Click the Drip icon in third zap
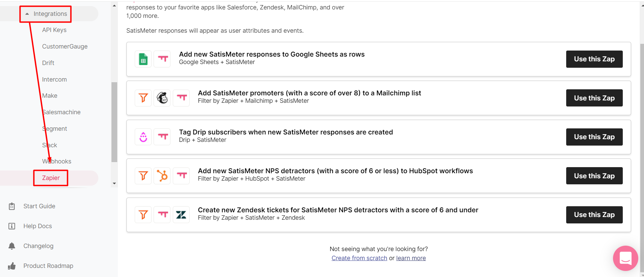This screenshot has width=644, height=277. [143, 137]
